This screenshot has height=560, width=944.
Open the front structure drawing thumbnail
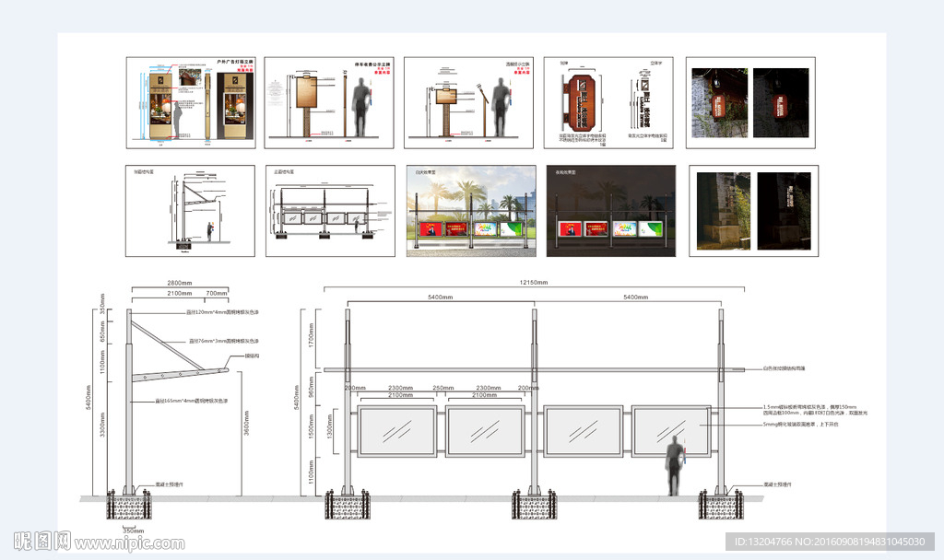pos(331,211)
